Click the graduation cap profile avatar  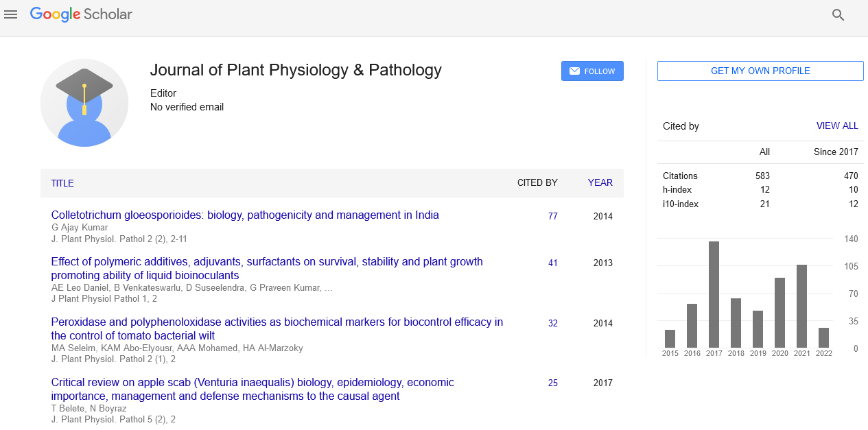coord(84,103)
